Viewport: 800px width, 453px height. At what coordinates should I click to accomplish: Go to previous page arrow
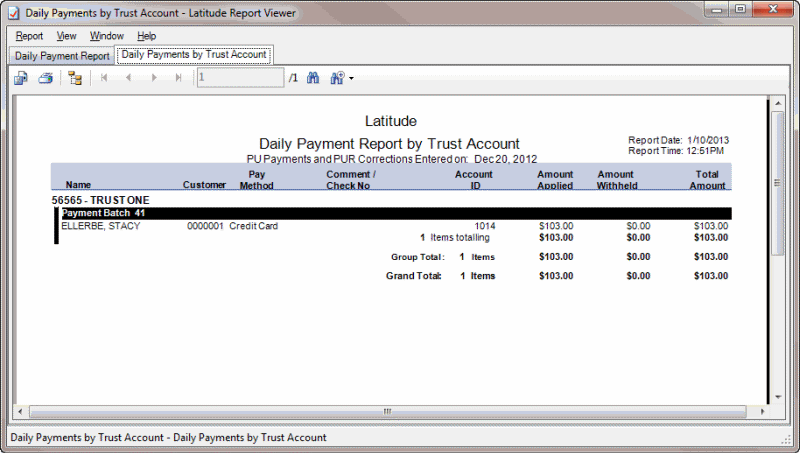coord(129,78)
